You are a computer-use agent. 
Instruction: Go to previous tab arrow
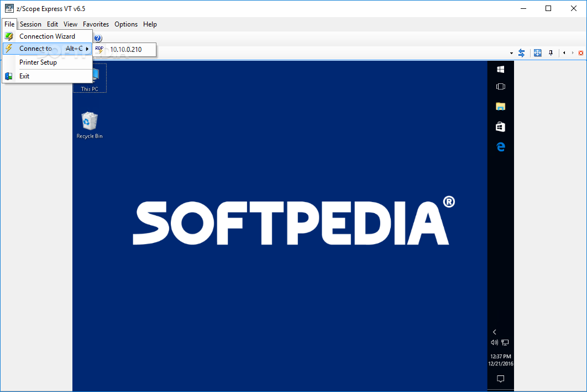tap(564, 53)
